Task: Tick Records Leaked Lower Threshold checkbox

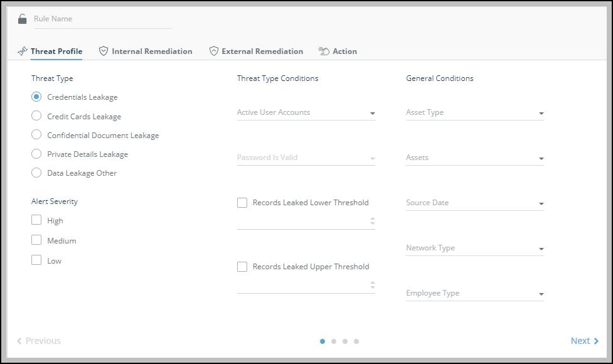Action: pyautogui.click(x=242, y=203)
